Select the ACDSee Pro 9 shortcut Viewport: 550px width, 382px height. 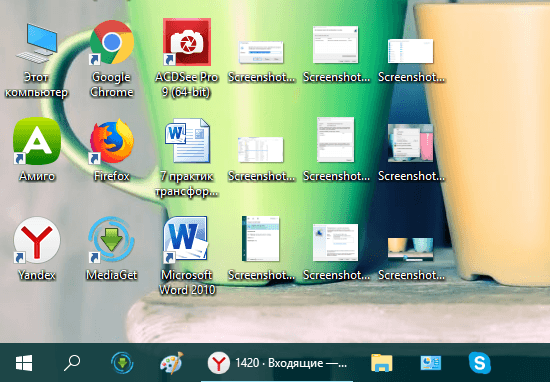pos(187,59)
